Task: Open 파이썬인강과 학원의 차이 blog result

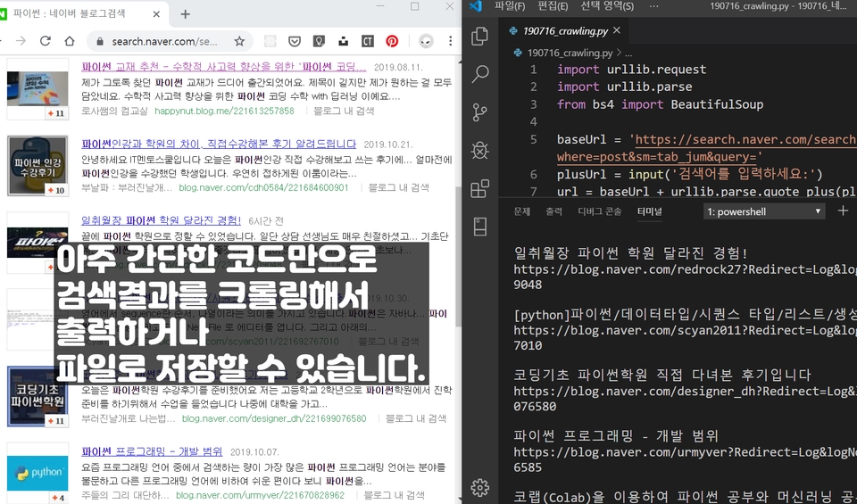Action: [219, 145]
